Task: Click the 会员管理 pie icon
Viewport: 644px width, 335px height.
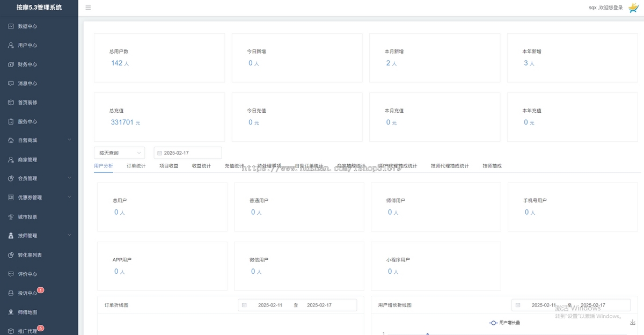Action: (11, 179)
